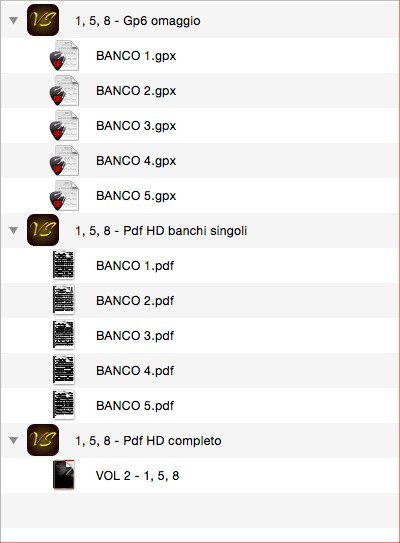Collapse the Pdf HD banchi singoli triangle

point(14,230)
